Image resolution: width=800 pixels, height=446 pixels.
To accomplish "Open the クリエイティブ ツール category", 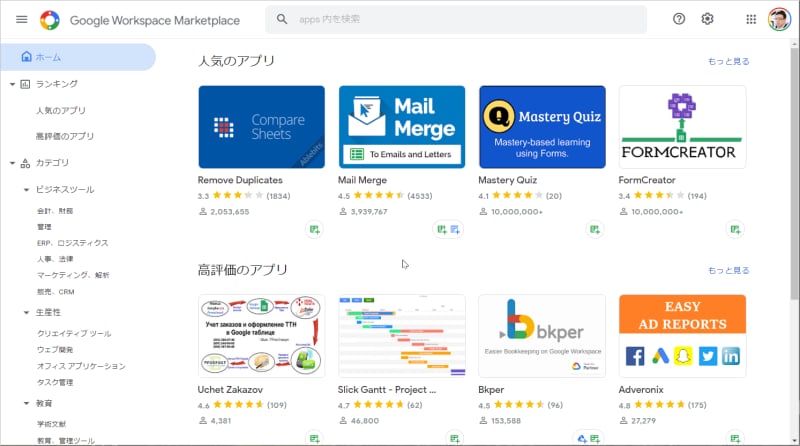I will tap(74, 334).
